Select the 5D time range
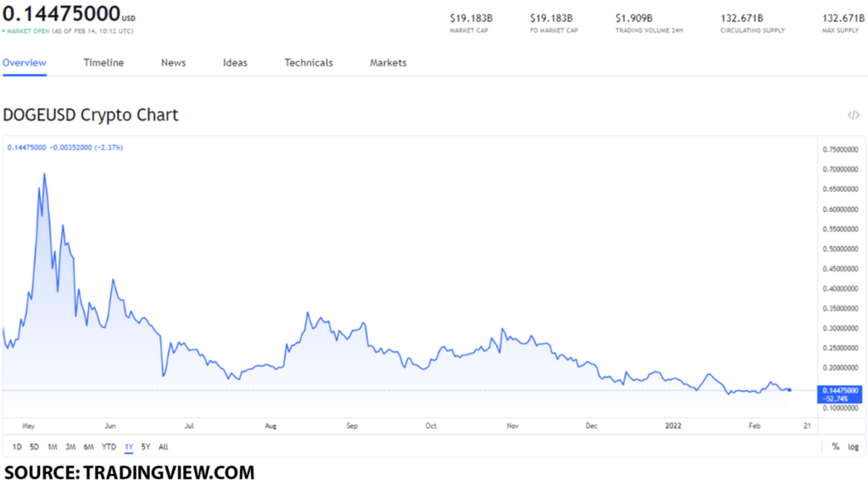Image resolution: width=868 pixels, height=485 pixels. (x=34, y=447)
